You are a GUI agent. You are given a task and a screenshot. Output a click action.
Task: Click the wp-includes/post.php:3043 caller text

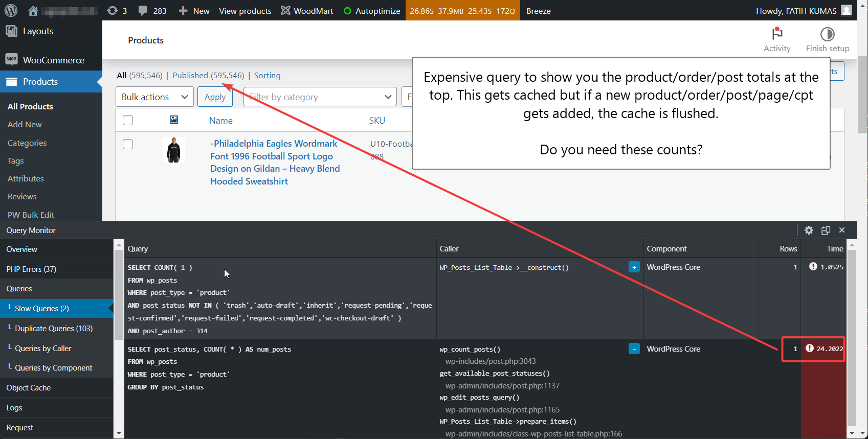click(x=491, y=361)
